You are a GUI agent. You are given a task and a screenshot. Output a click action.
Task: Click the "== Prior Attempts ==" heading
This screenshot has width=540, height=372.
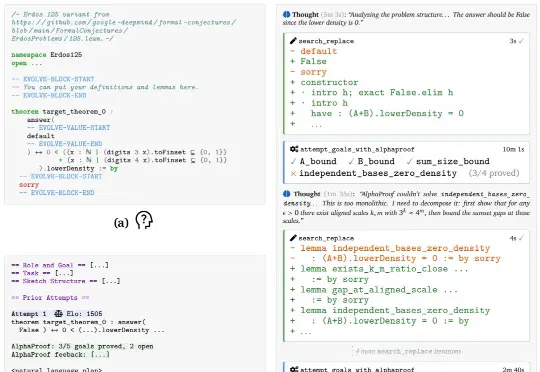50,297
